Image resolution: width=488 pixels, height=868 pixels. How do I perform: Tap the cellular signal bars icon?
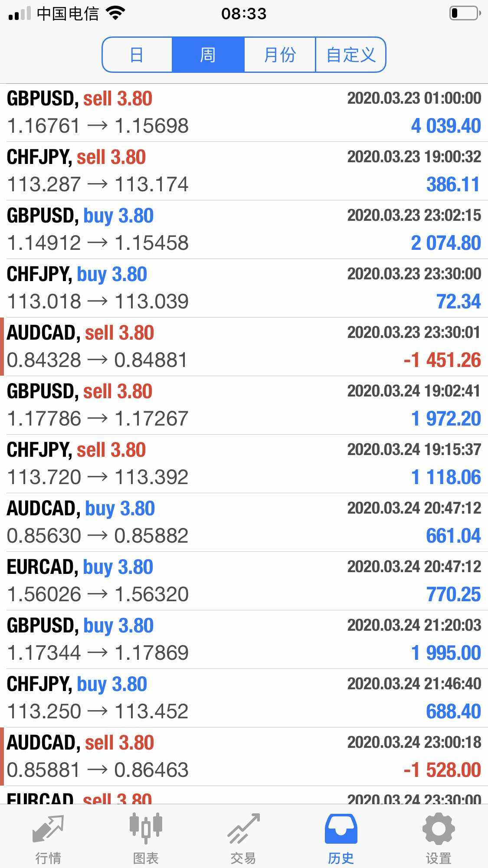tap(20, 13)
